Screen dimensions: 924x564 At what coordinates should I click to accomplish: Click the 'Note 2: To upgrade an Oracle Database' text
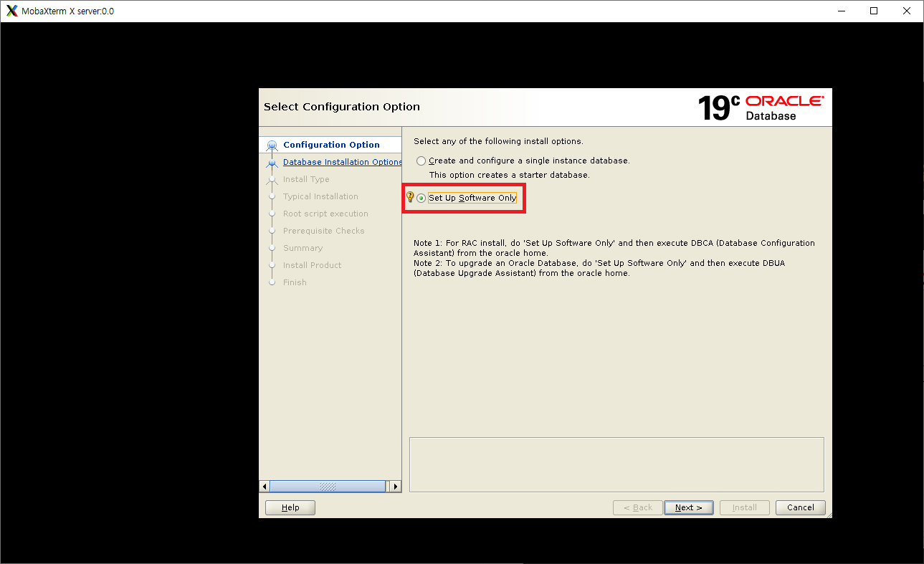pyautogui.click(x=599, y=268)
